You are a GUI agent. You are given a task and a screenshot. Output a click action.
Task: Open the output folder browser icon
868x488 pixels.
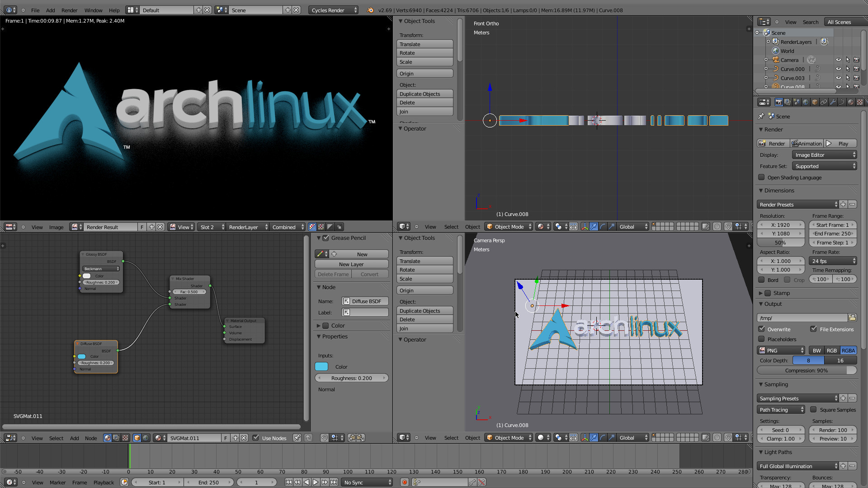coord(852,318)
